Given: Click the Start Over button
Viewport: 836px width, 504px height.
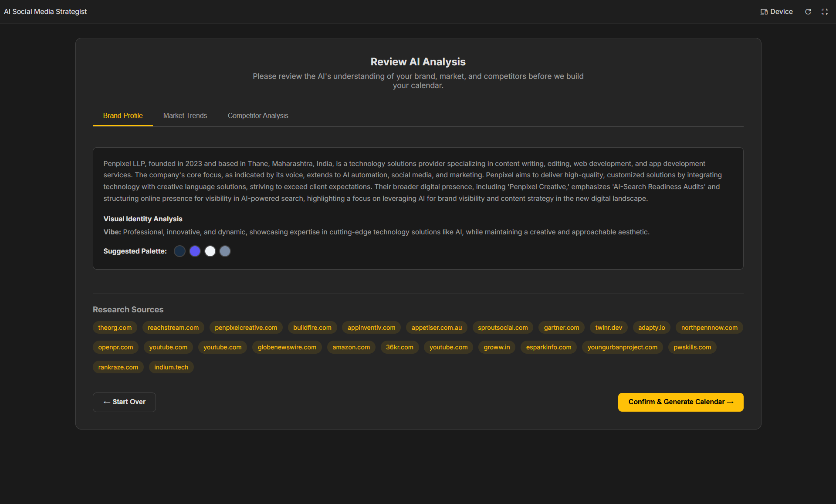Looking at the screenshot, I should click(124, 402).
